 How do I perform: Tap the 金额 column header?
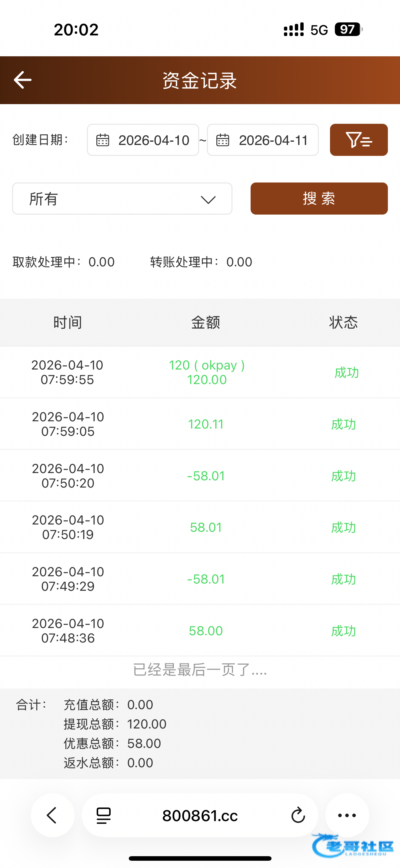click(206, 322)
